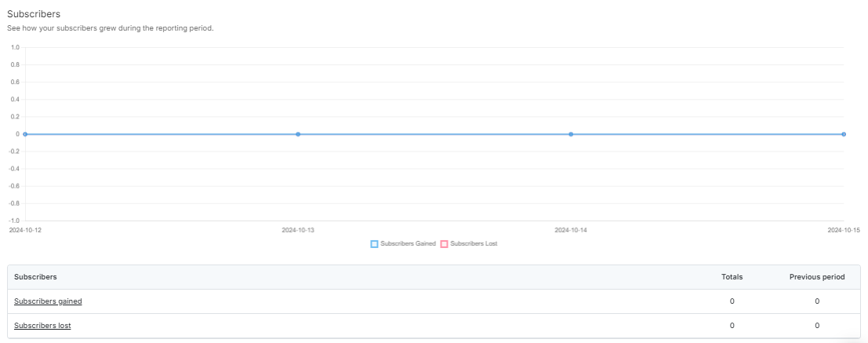Click the Totals column header
This screenshot has width=868, height=343.
coord(732,277)
